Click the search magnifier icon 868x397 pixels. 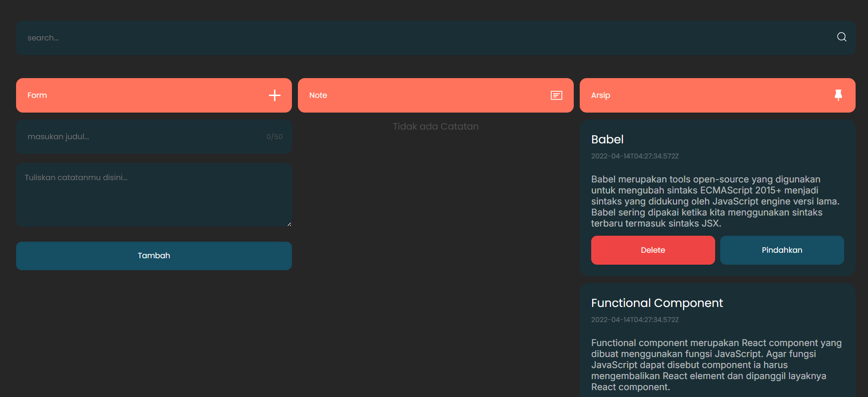point(841,37)
